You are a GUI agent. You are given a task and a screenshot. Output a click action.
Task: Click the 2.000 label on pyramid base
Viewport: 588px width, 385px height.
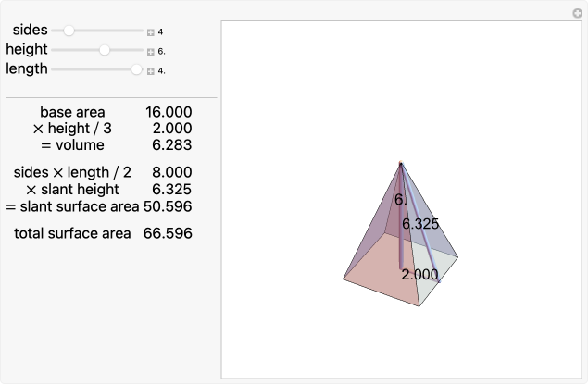[419, 275]
